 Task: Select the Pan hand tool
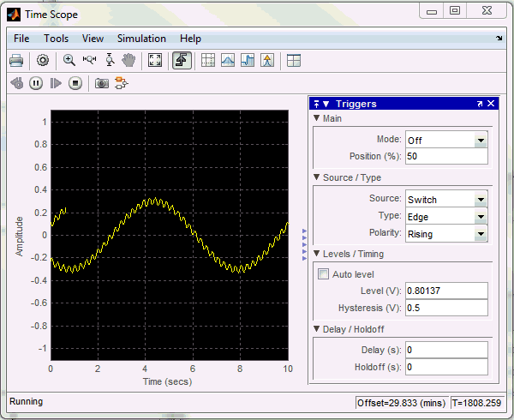128,60
